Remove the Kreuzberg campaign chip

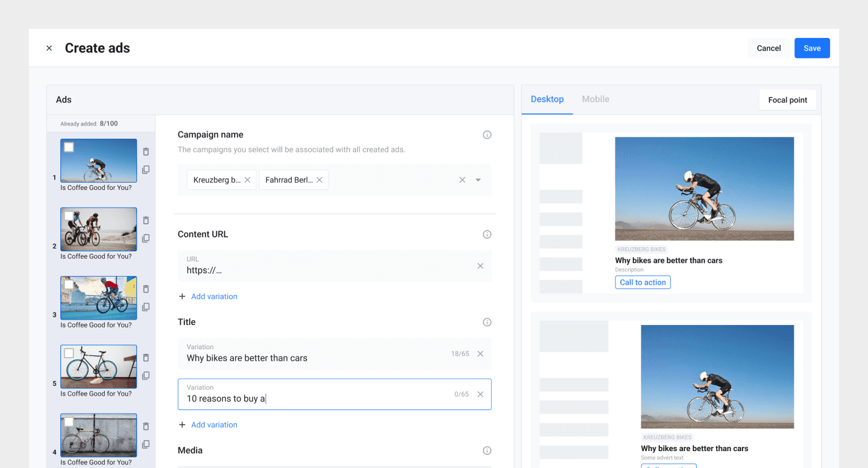coord(247,180)
